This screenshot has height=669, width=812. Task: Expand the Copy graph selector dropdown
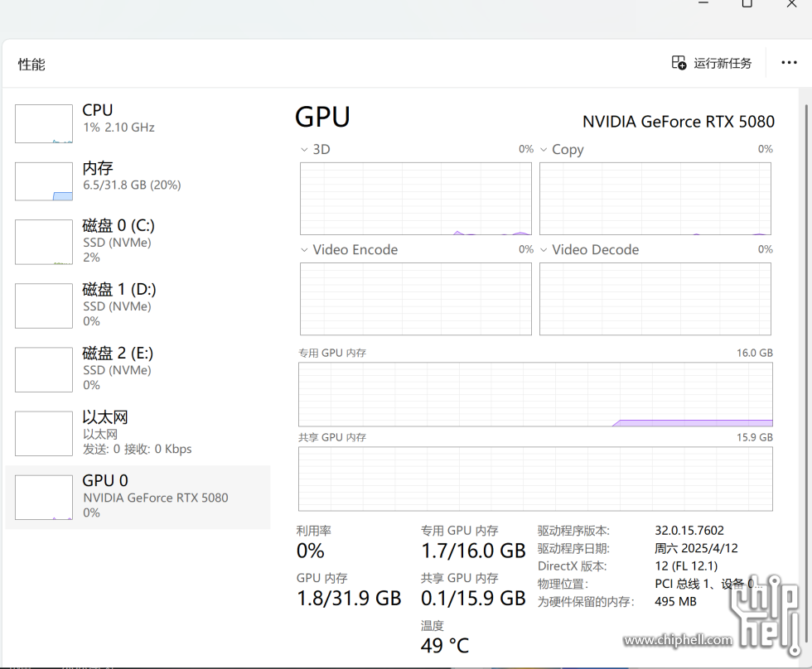[x=544, y=150]
